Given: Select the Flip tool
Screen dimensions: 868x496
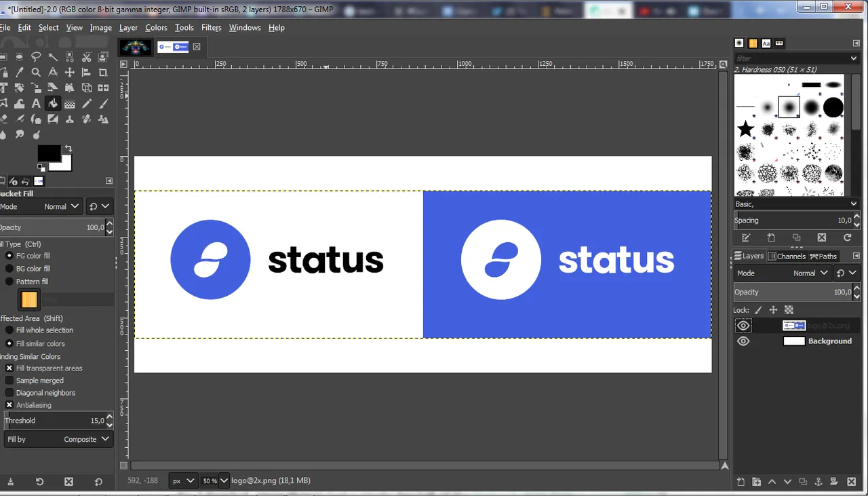Looking at the screenshot, I should tap(103, 88).
